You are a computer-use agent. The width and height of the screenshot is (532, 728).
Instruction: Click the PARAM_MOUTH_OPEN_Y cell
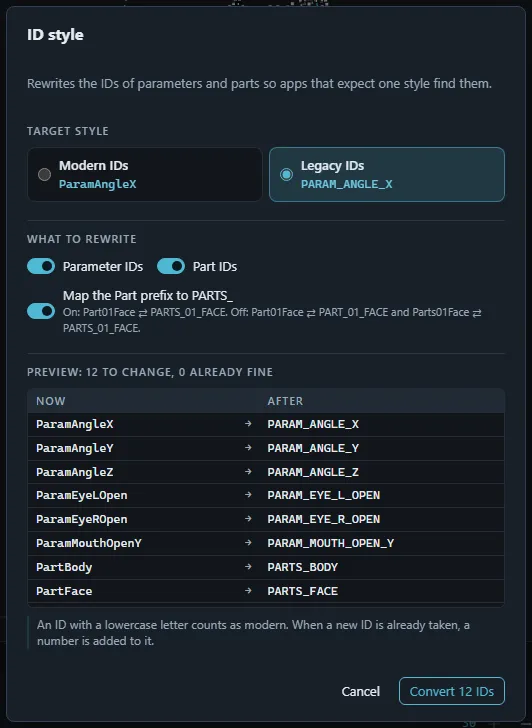click(331, 543)
